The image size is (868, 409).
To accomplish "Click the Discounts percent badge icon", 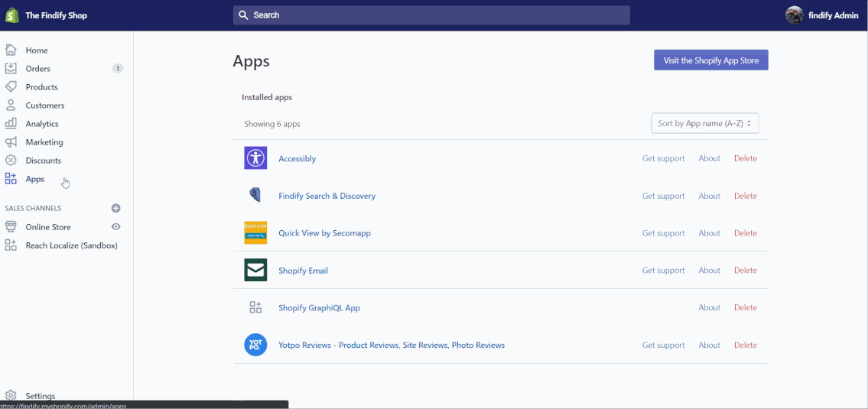I will point(11,160).
